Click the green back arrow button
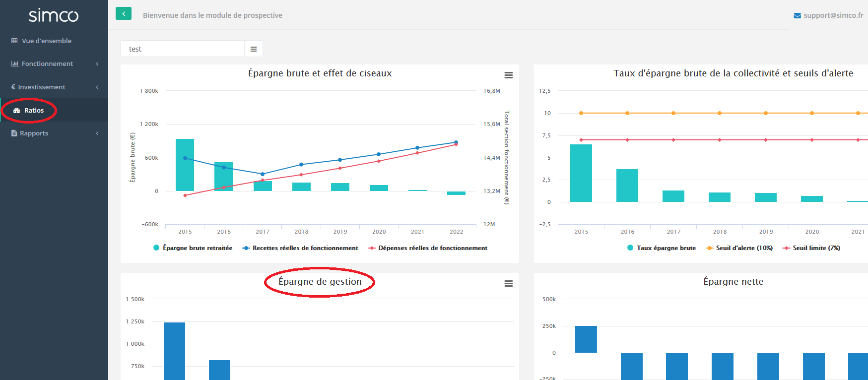Image resolution: width=868 pixels, height=380 pixels. (x=124, y=14)
